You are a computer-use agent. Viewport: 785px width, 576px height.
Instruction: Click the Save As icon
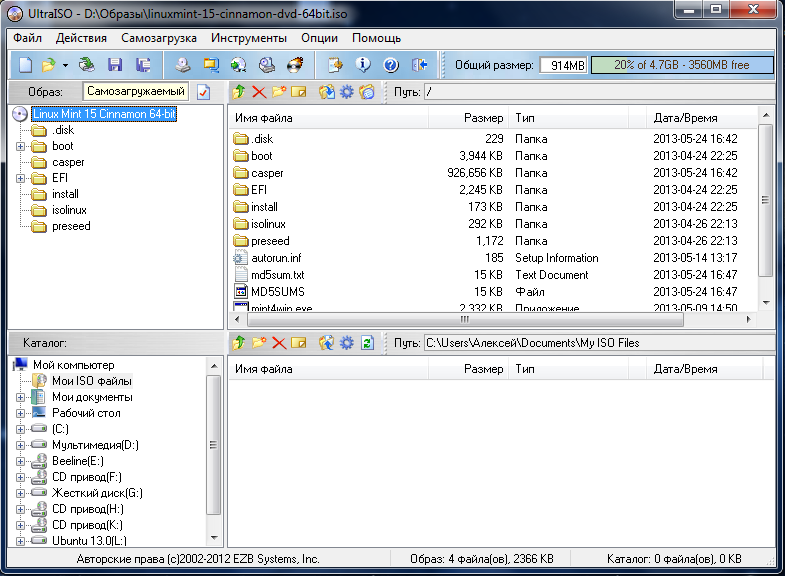[143, 65]
